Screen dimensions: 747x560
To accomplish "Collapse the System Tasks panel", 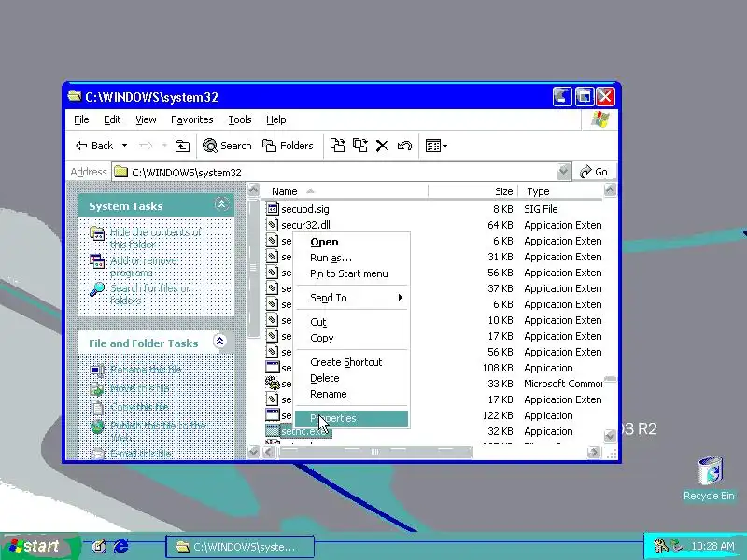I will coord(221,204).
